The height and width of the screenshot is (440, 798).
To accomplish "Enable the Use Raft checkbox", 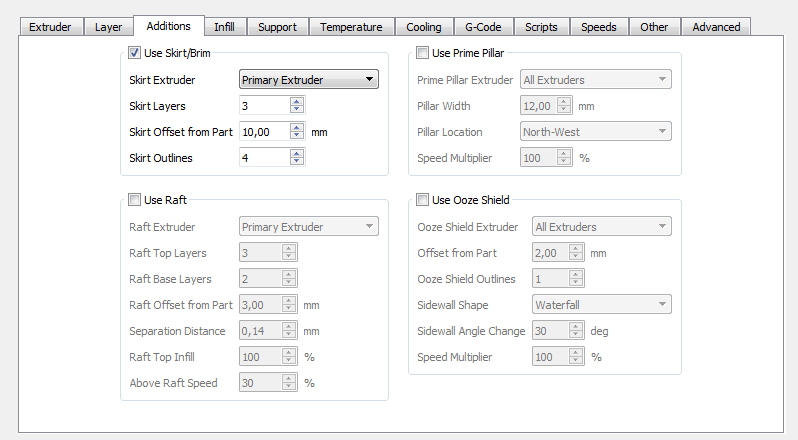I will click(135, 200).
